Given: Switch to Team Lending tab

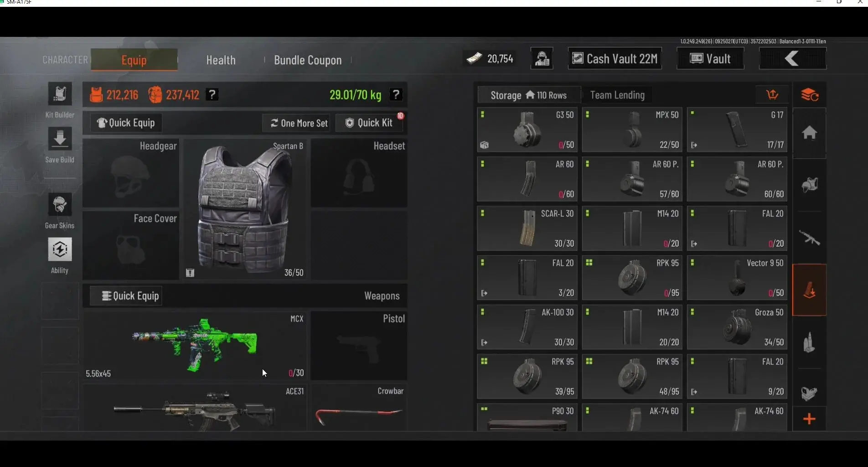Looking at the screenshot, I should tap(617, 95).
